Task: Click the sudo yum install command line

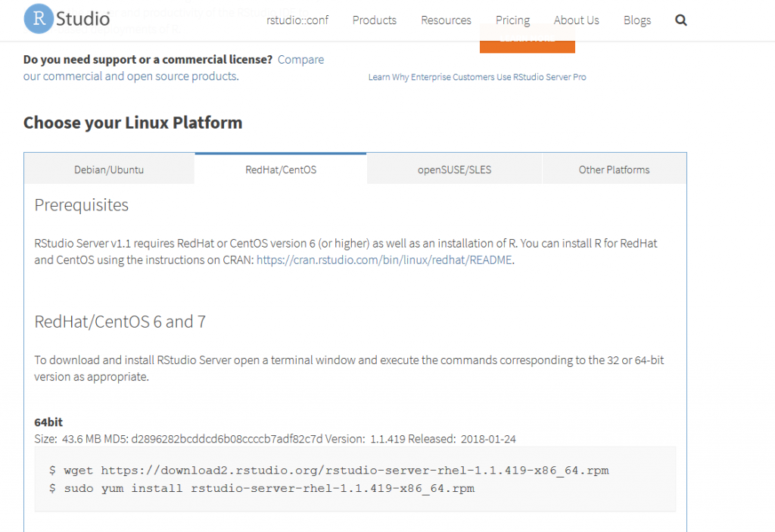Action: (x=261, y=489)
